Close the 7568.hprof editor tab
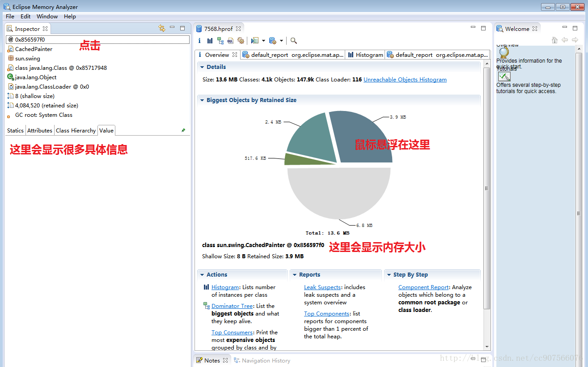Screen dimensions: 588x367 238,29
